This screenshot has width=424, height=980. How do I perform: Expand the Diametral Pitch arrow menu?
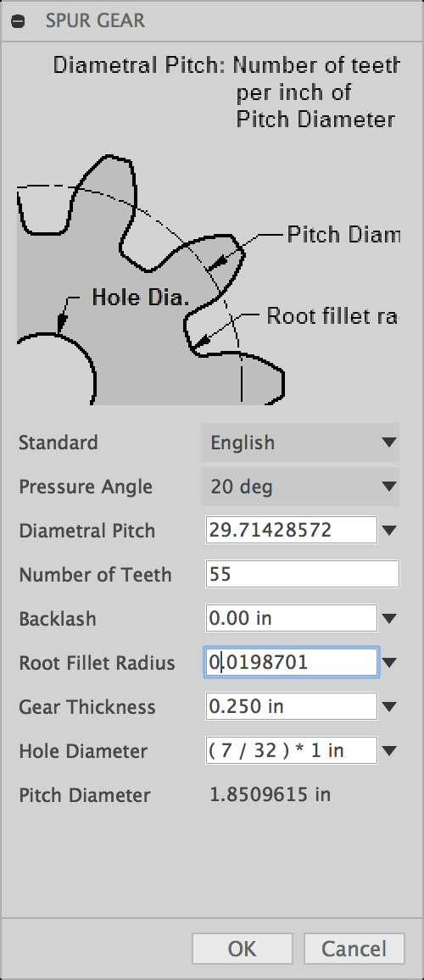(x=389, y=531)
